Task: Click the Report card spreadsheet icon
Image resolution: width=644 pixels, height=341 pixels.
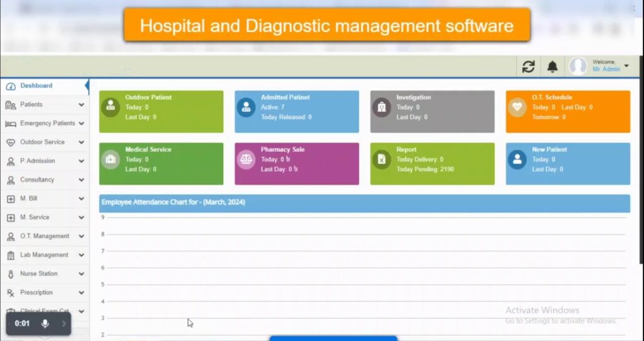Action: pyautogui.click(x=381, y=160)
